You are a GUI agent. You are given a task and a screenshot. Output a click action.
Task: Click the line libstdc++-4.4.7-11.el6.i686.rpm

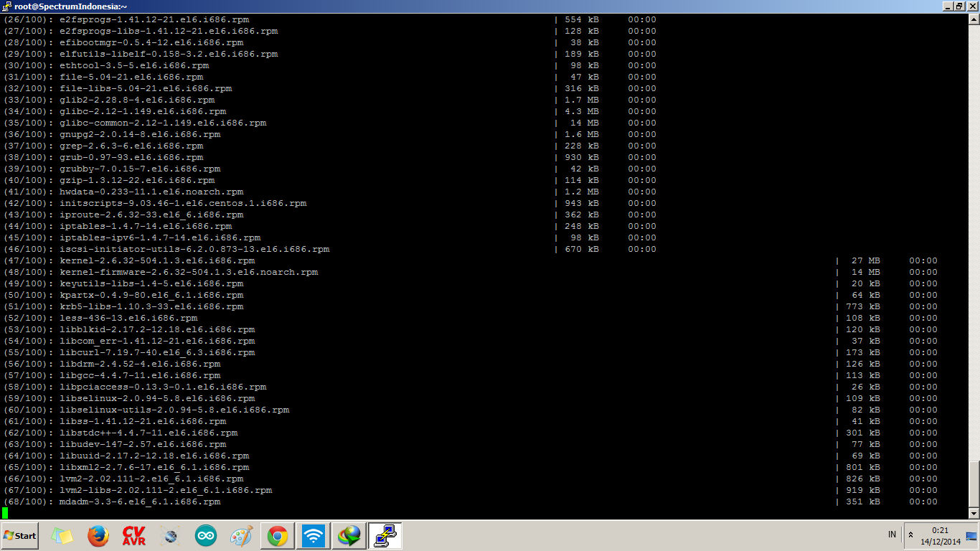click(149, 433)
